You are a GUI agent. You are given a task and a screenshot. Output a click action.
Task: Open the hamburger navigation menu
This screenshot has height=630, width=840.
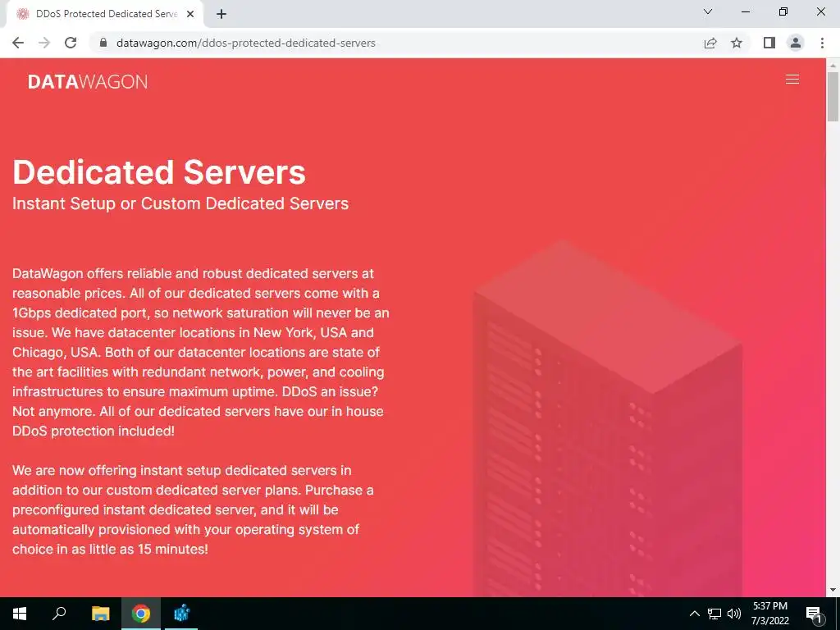(x=792, y=80)
